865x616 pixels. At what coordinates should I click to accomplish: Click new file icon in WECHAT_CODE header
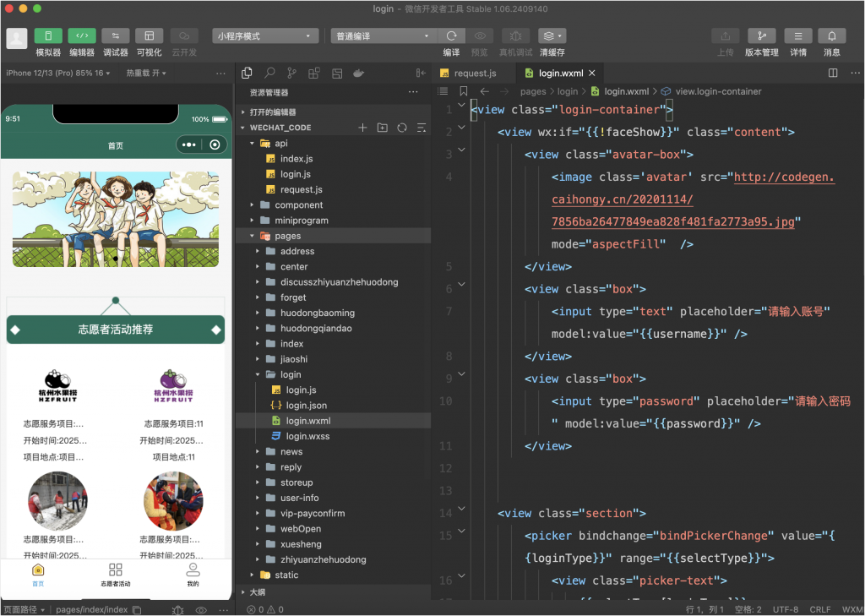(362, 128)
